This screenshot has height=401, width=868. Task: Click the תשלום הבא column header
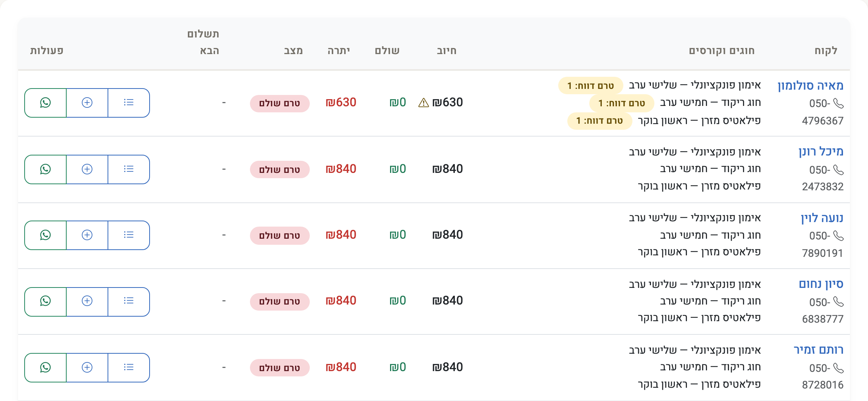(203, 42)
